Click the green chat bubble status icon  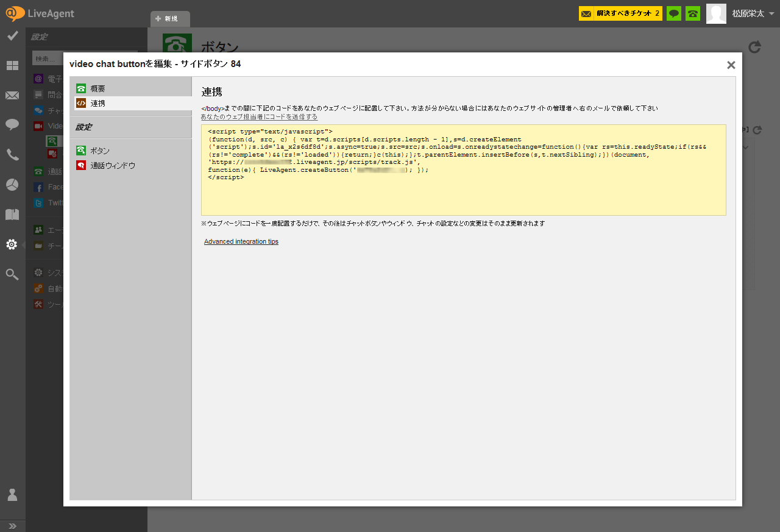pos(674,13)
